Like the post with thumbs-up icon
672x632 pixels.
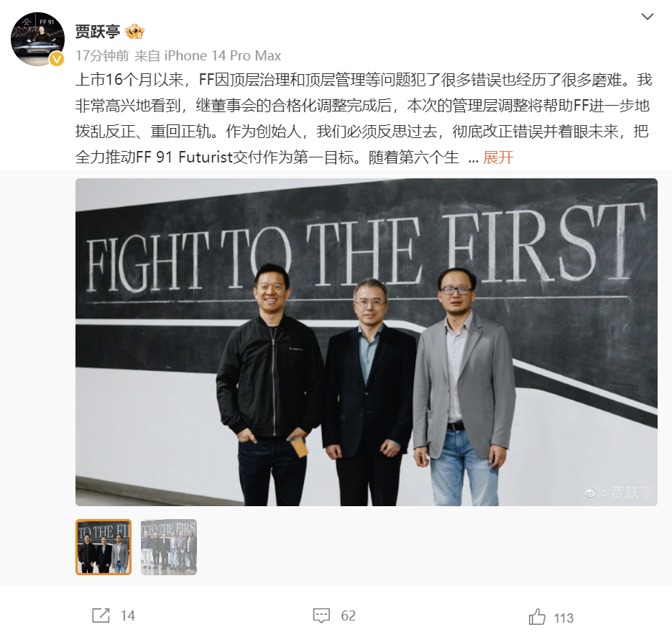537,617
